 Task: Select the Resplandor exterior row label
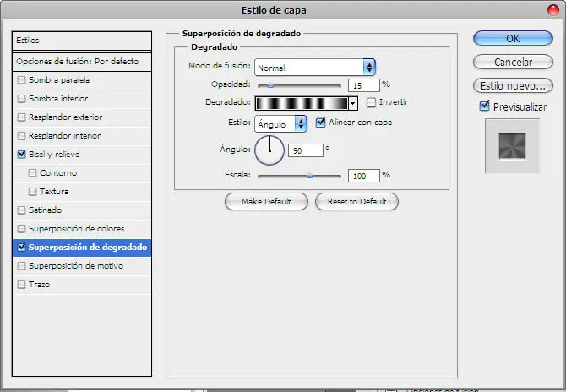click(x=66, y=117)
